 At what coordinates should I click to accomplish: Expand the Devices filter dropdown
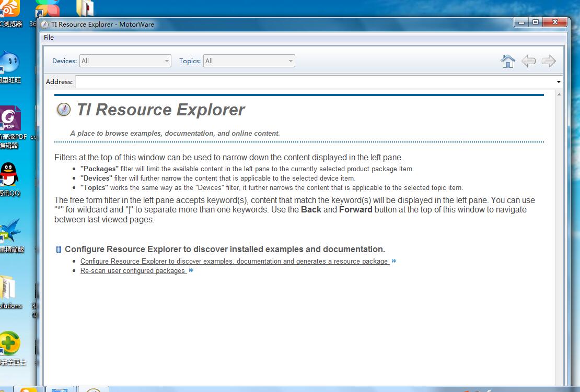125,61
